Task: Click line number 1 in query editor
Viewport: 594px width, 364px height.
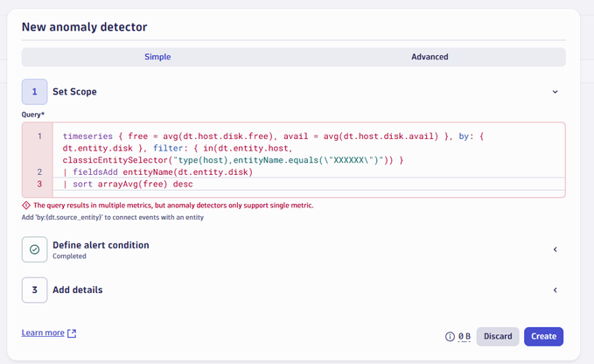Action: 38,136
